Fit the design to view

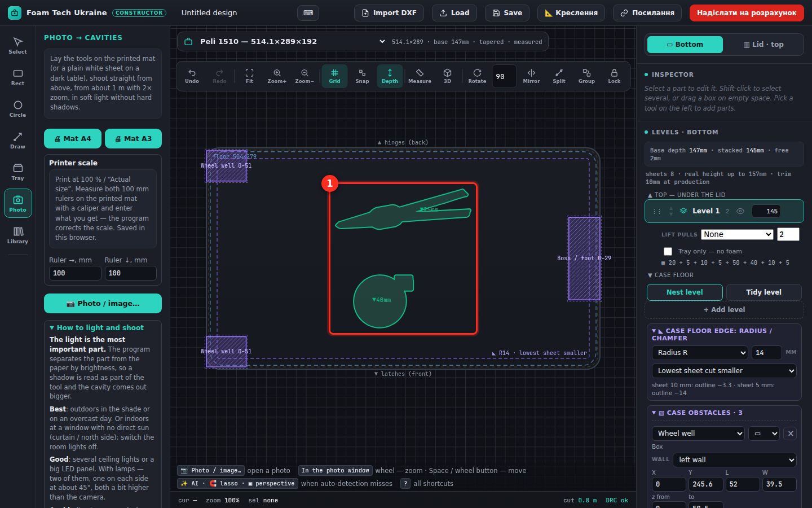(x=249, y=76)
